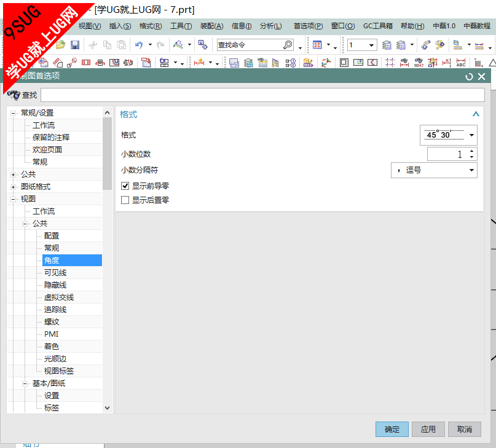
Task: Uncheck the 显示前导零 checkbox
Action: point(125,186)
